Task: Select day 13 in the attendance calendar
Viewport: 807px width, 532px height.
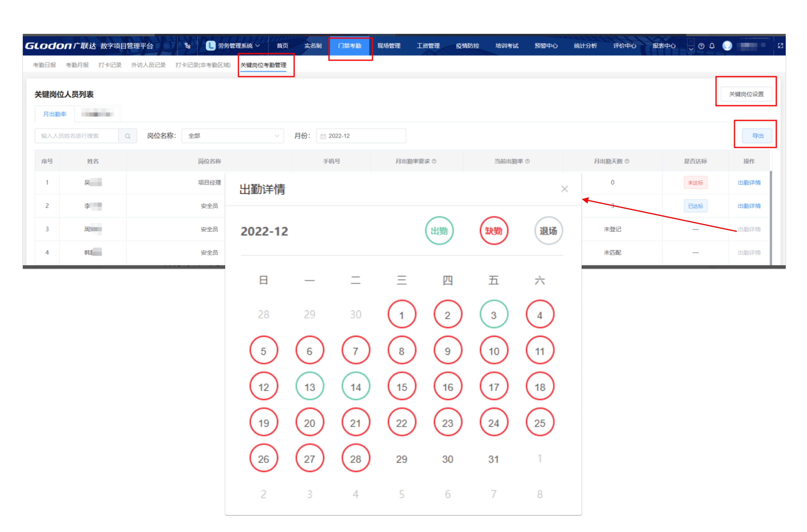Action: pos(309,386)
